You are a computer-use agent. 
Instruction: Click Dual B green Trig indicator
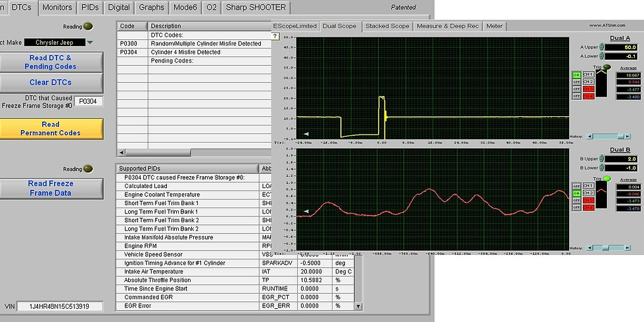607,179
